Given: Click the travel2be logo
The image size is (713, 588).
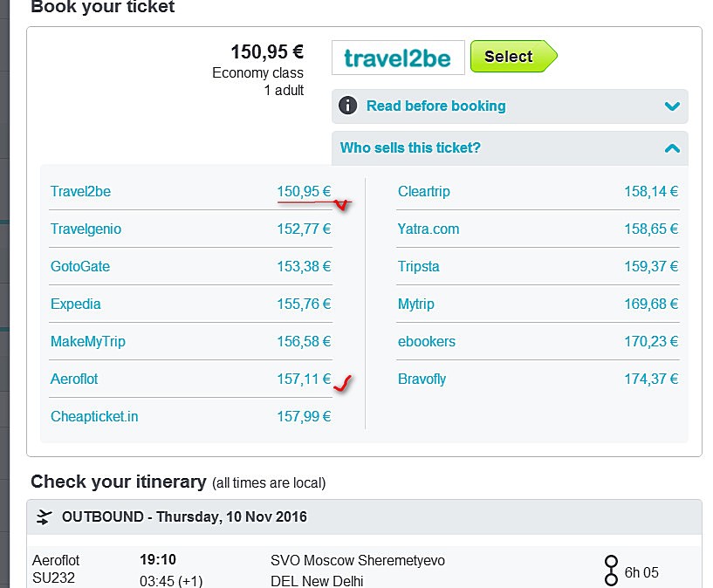Looking at the screenshot, I should [397, 58].
